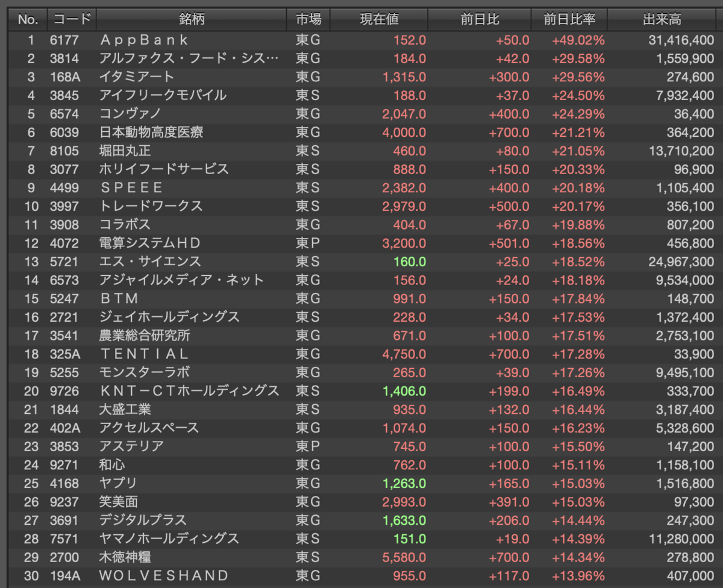The image size is (723, 588).
Task: Click volume 31,416,400 for AppBank
Action: 681,40
